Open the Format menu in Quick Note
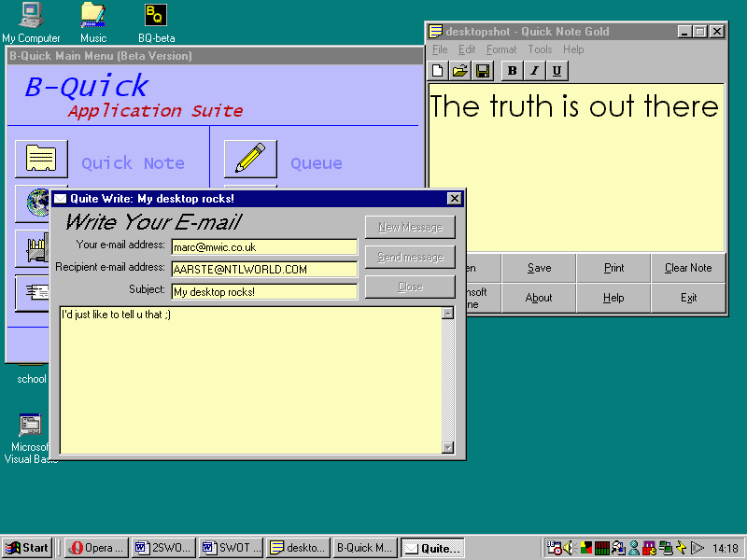The height and width of the screenshot is (560, 747). coord(500,49)
